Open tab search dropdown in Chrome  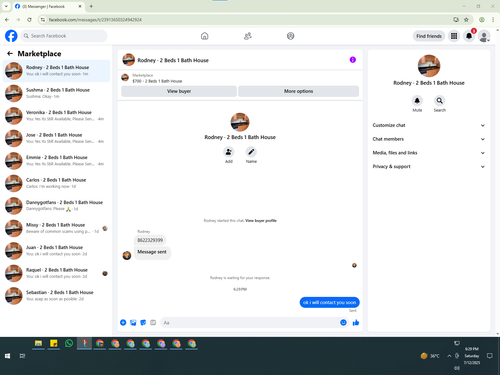pyautogui.click(x=6, y=6)
